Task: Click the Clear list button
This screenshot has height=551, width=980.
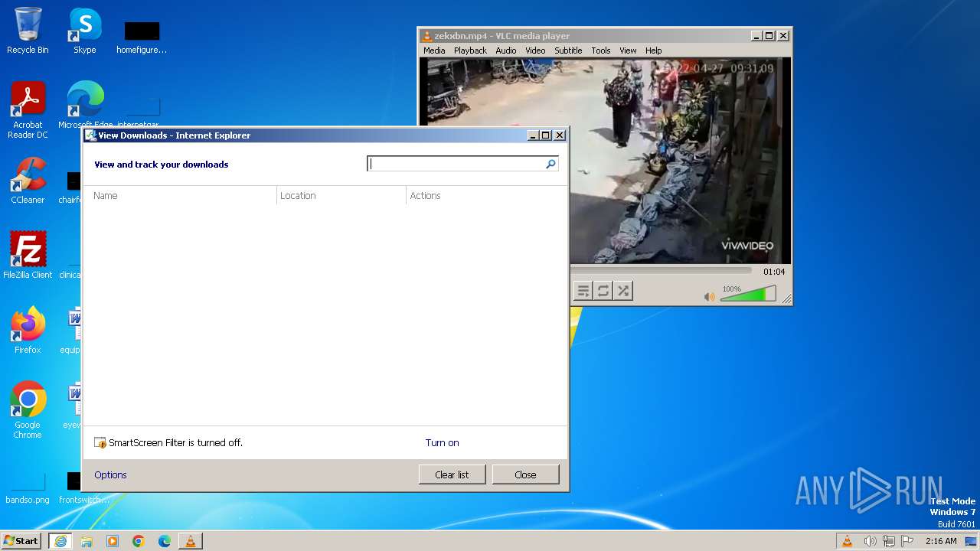Action: [x=452, y=474]
